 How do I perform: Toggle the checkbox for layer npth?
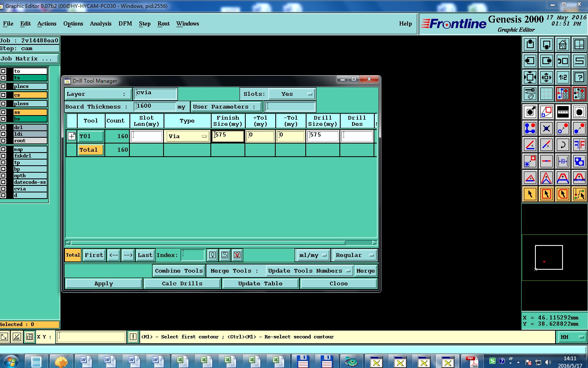3,176
